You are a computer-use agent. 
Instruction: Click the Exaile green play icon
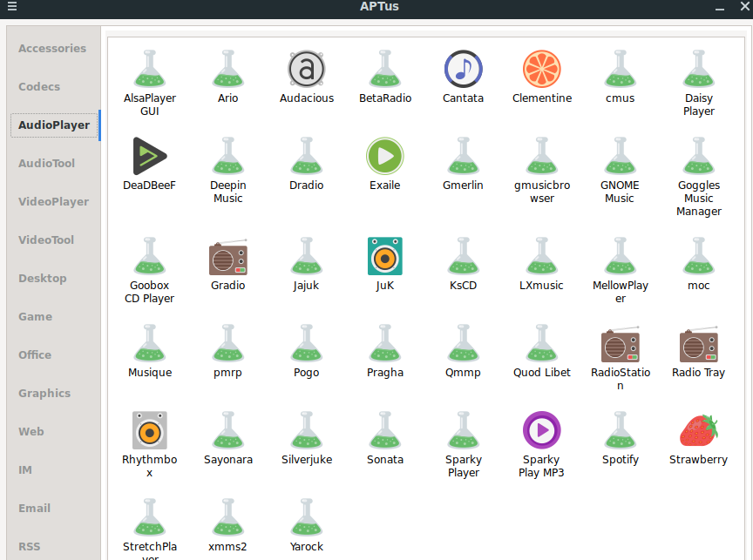(x=384, y=156)
